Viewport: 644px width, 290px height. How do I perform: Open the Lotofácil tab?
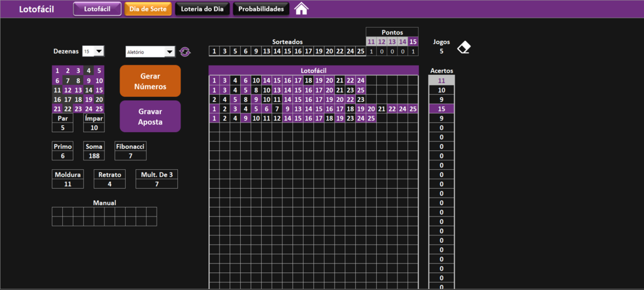[97, 9]
